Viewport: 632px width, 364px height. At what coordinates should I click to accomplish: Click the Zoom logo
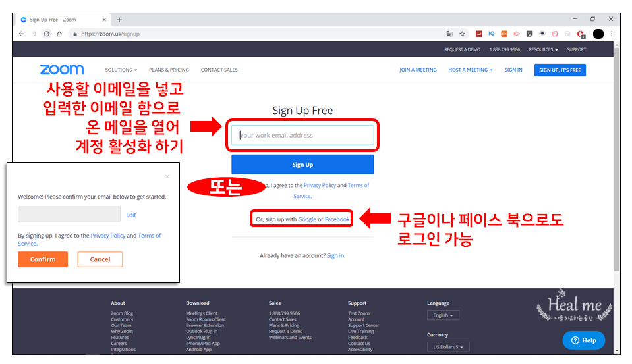coord(62,70)
